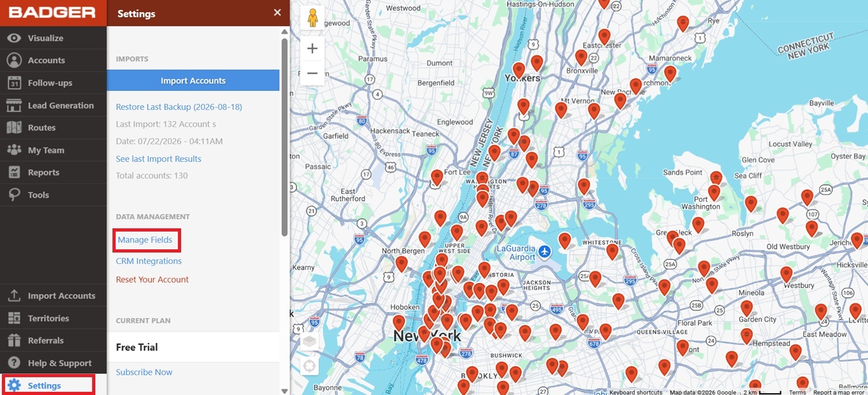The image size is (868, 395).
Task: Click scrollbar up arrow in Settings panel
Action: (285, 31)
